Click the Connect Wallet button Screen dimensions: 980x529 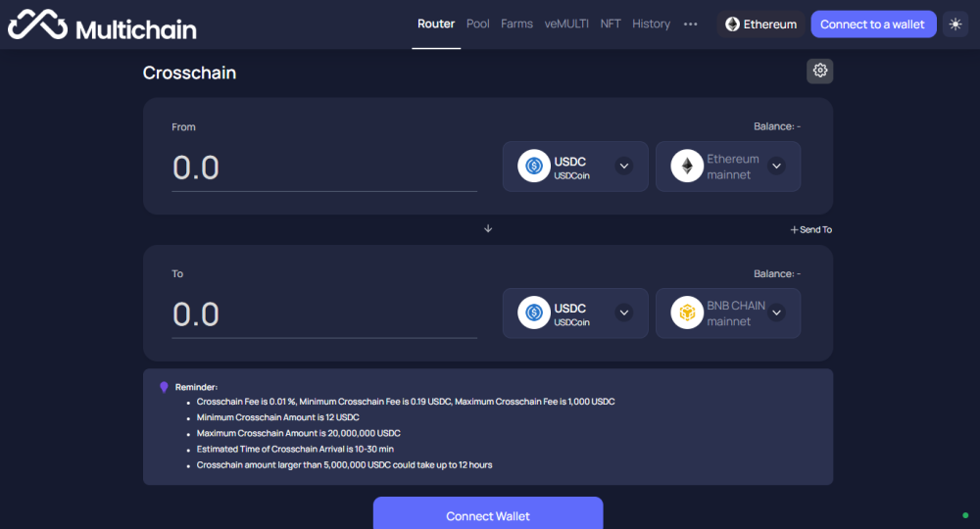pyautogui.click(x=488, y=513)
